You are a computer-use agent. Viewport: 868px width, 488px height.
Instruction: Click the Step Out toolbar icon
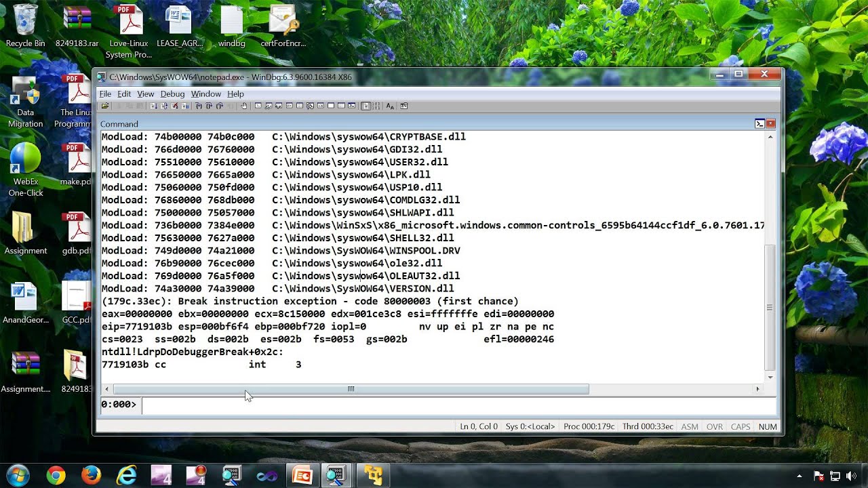point(220,106)
